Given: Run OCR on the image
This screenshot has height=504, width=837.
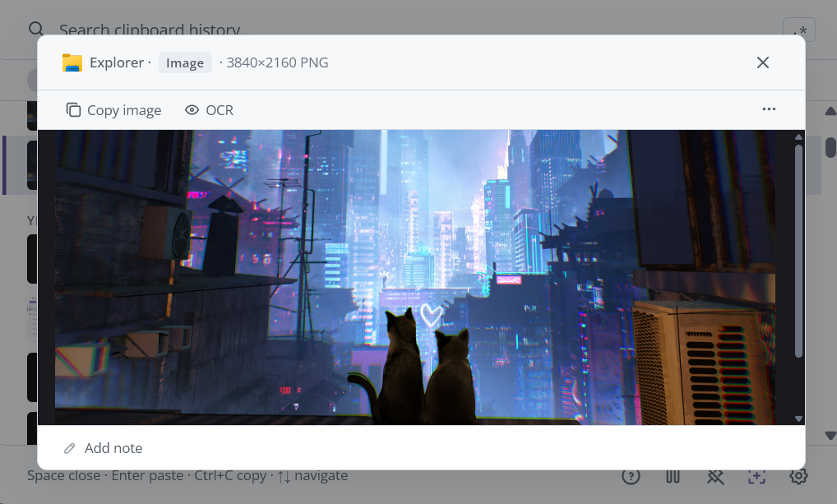Looking at the screenshot, I should pos(209,110).
